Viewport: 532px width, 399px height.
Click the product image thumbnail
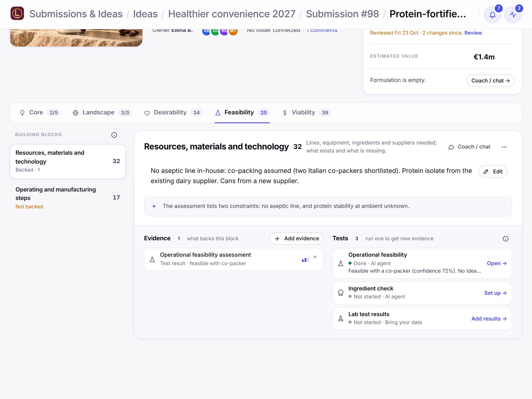click(x=76, y=38)
